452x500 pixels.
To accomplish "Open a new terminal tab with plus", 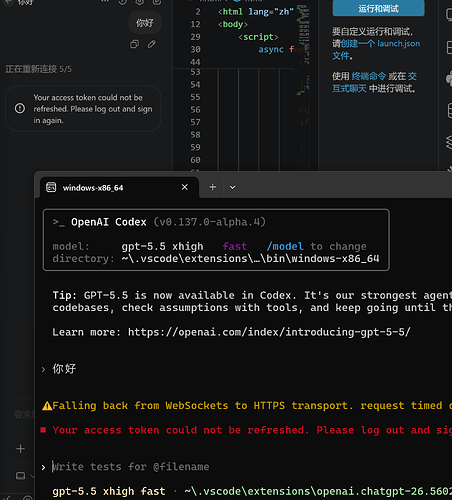I will tap(213, 187).
